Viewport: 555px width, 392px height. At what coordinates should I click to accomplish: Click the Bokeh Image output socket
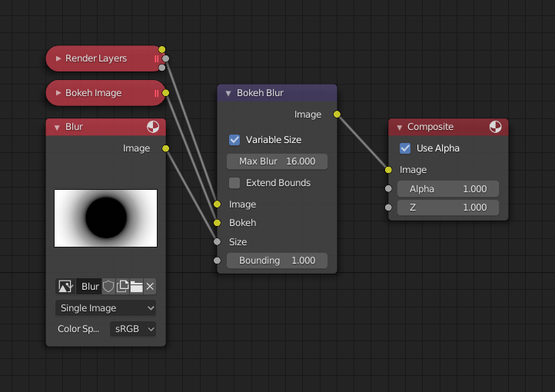tap(165, 93)
